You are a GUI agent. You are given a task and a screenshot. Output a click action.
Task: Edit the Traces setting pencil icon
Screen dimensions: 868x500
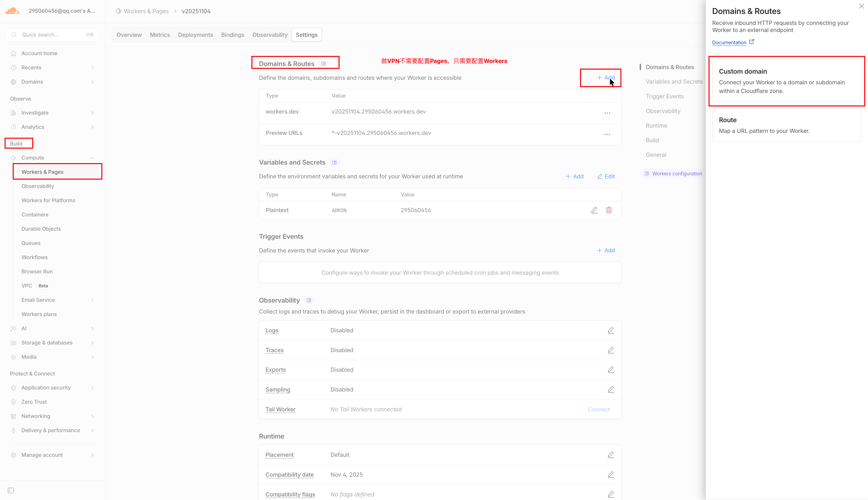click(611, 350)
